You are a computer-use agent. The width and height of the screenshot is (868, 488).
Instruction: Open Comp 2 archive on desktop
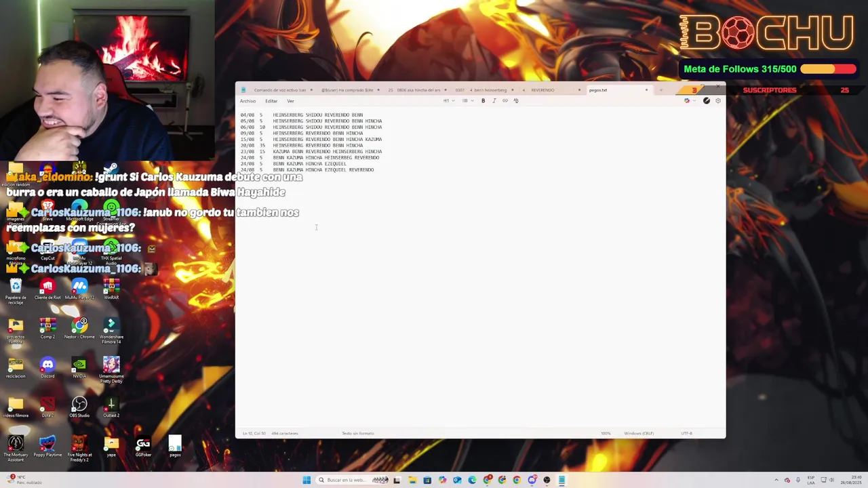pos(47,329)
